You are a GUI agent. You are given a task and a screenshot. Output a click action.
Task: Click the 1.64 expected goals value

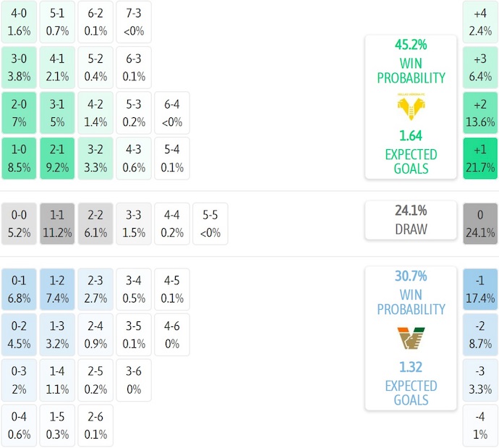pos(410,135)
